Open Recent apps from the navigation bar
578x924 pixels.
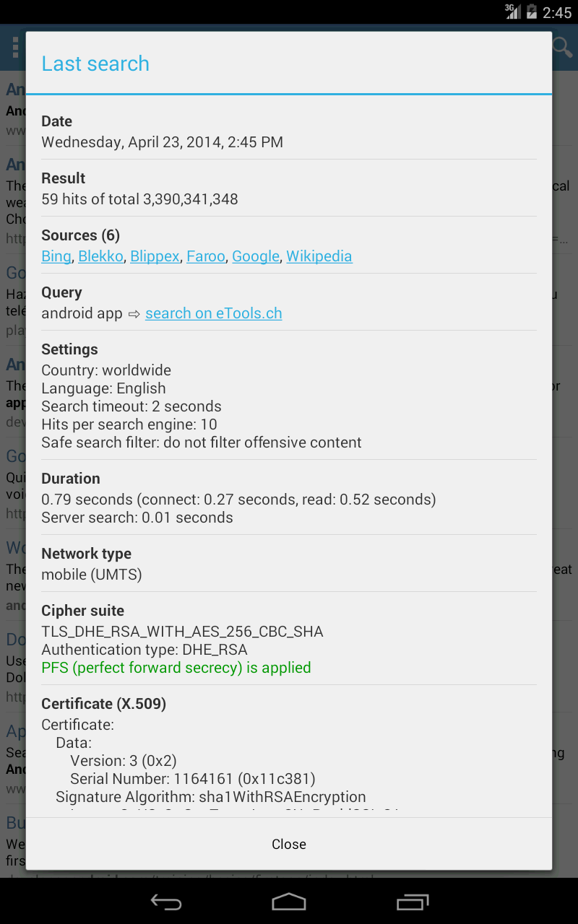[x=413, y=901]
